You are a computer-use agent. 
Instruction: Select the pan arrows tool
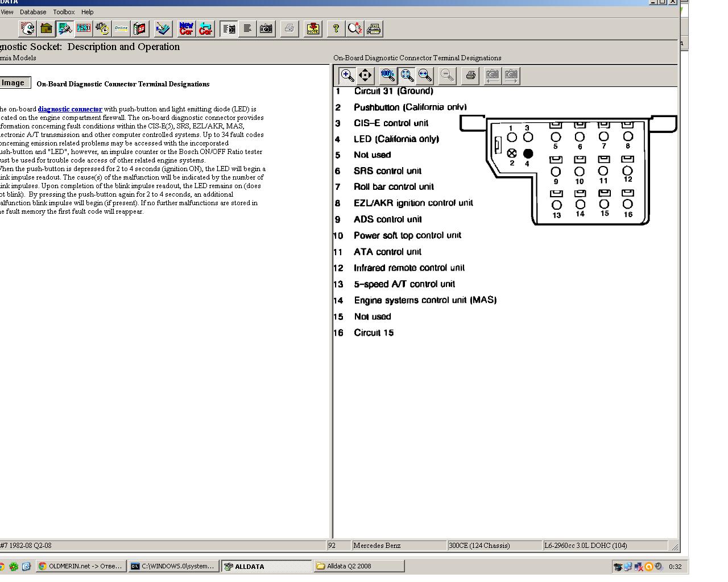tap(365, 75)
